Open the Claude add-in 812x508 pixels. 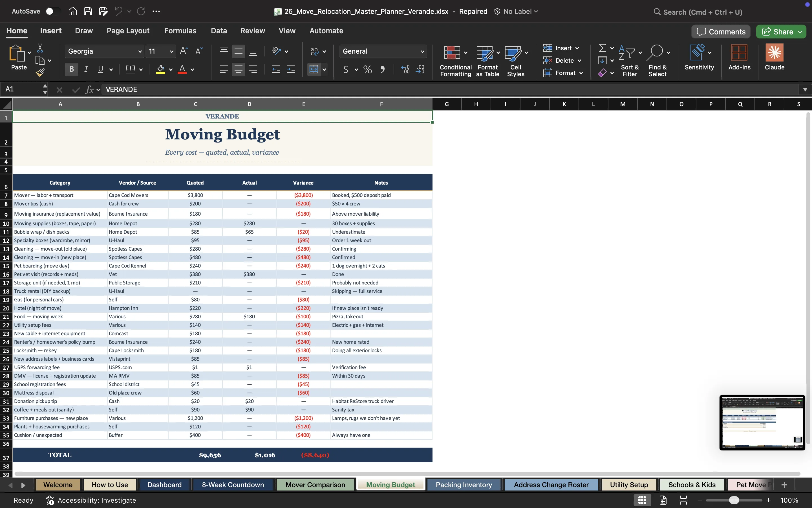[x=775, y=57]
